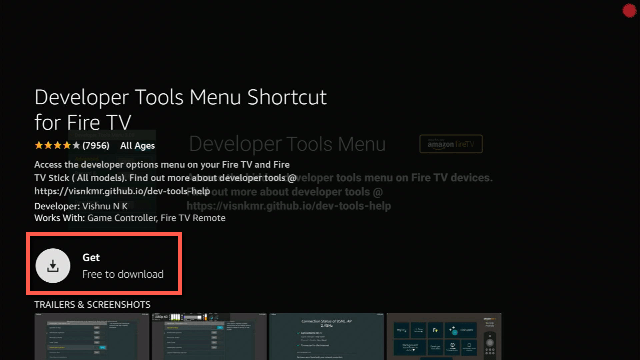The width and height of the screenshot is (640, 360).
Task: Open the second screenshot thumbnail with color bars
Action: (x=209, y=336)
